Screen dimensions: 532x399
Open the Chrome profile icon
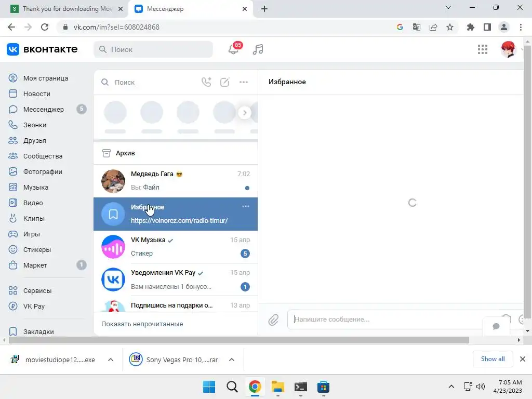pos(504,27)
